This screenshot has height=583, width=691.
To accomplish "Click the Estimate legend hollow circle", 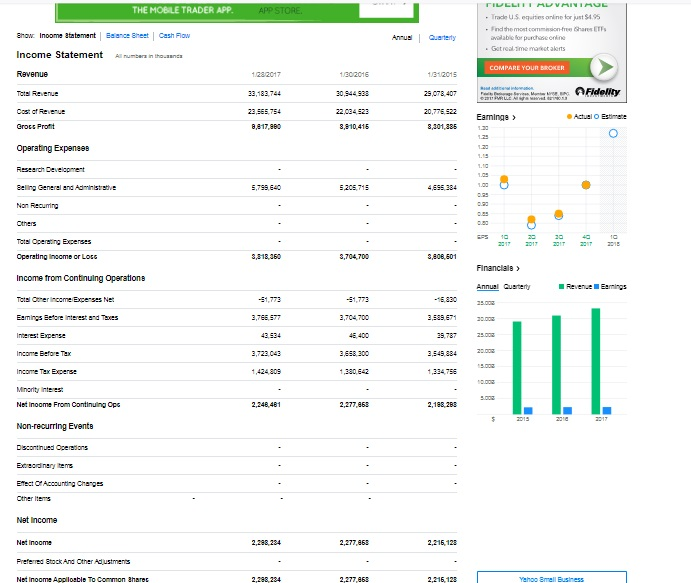I will coord(597,116).
